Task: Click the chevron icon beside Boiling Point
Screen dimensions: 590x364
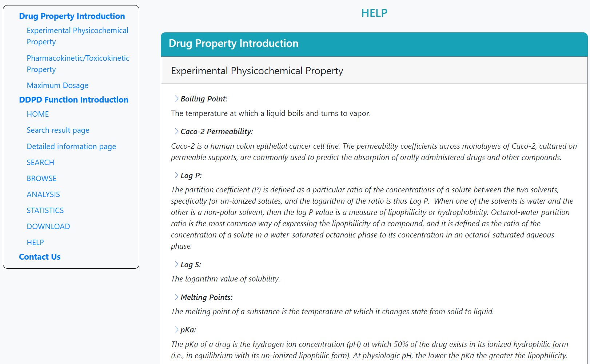Action: coord(176,99)
